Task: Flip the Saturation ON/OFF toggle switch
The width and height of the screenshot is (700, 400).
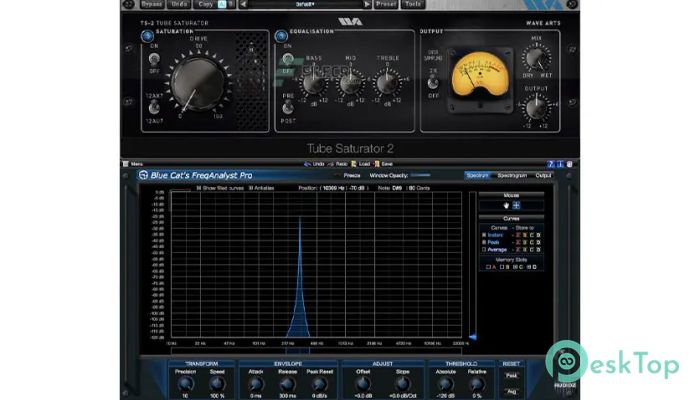Action: pyautogui.click(x=154, y=58)
